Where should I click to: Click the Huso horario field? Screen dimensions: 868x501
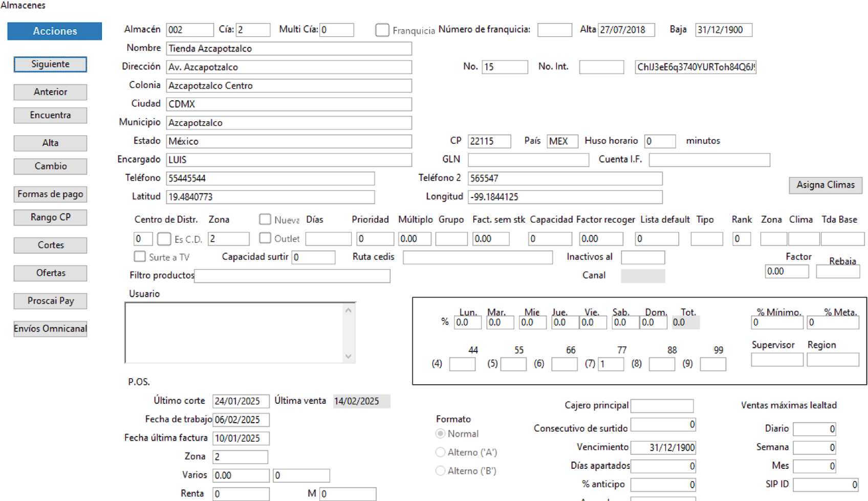pyautogui.click(x=660, y=141)
